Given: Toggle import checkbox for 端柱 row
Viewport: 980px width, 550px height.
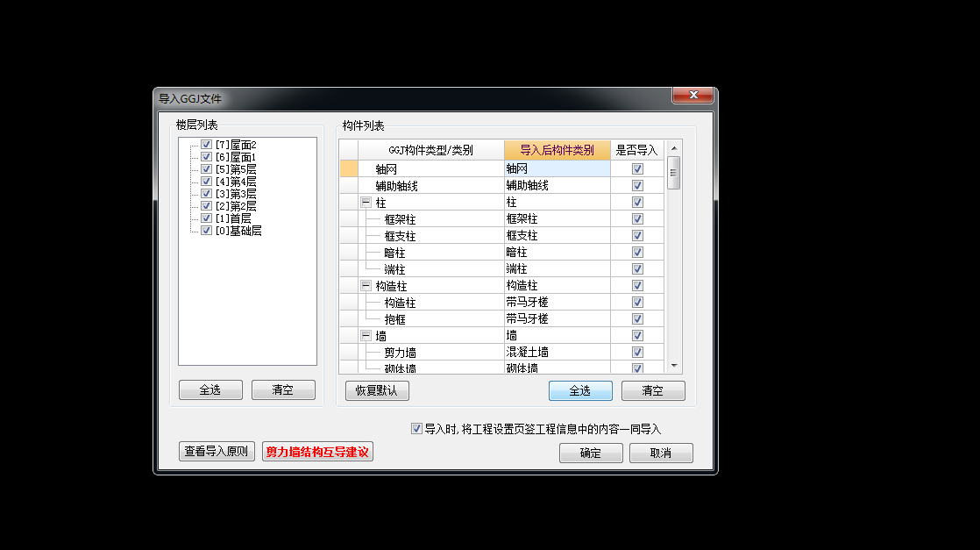Looking at the screenshot, I should [x=637, y=269].
